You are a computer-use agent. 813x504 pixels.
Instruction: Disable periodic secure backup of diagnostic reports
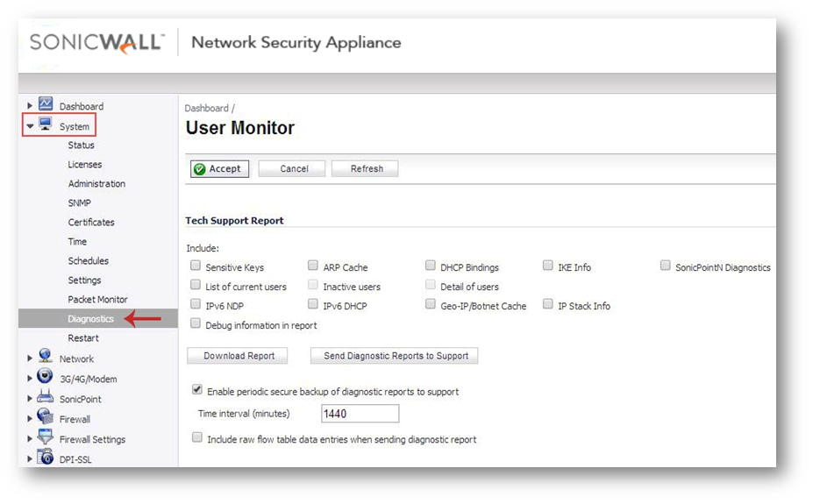(x=197, y=391)
